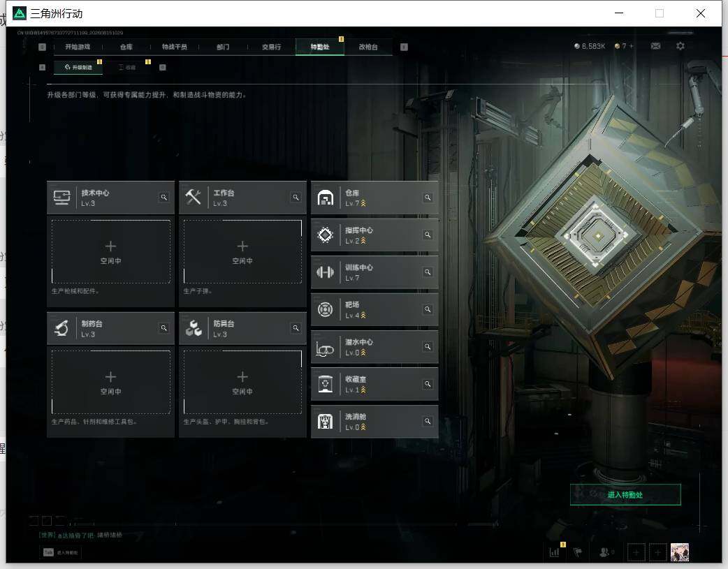Screen dimensions: 728x569
Task: Open the 训练中心 magnifier details icon
Action: [428, 272]
